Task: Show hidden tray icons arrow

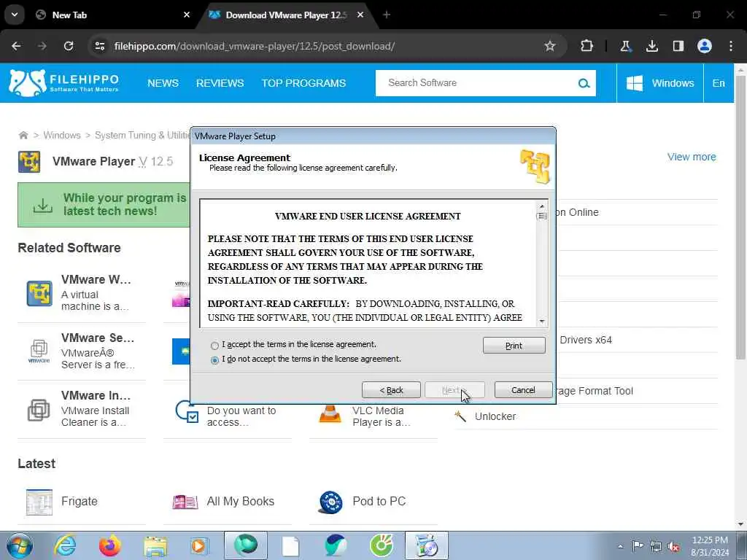Action: pos(620,546)
